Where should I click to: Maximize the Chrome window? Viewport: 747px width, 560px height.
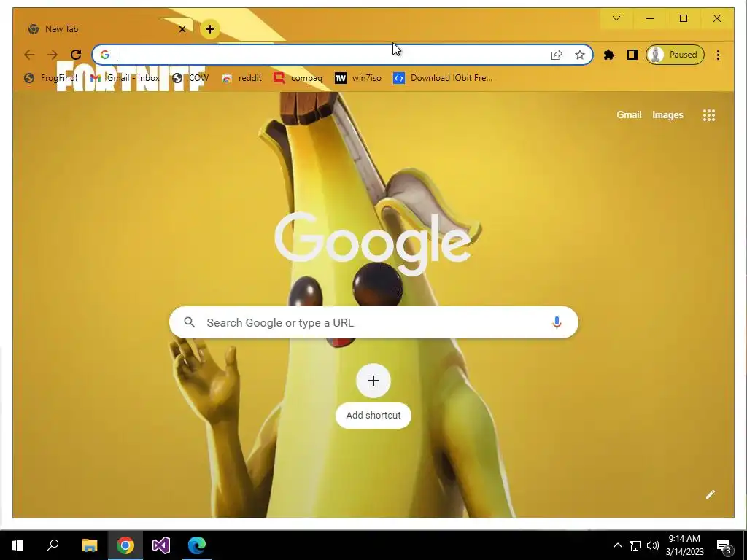click(x=683, y=18)
